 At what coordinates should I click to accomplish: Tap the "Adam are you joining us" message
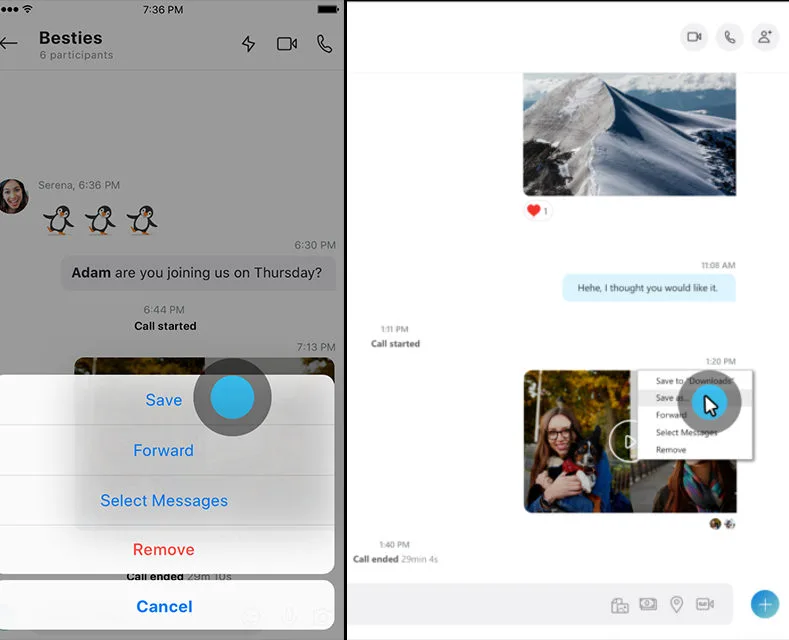[198, 273]
